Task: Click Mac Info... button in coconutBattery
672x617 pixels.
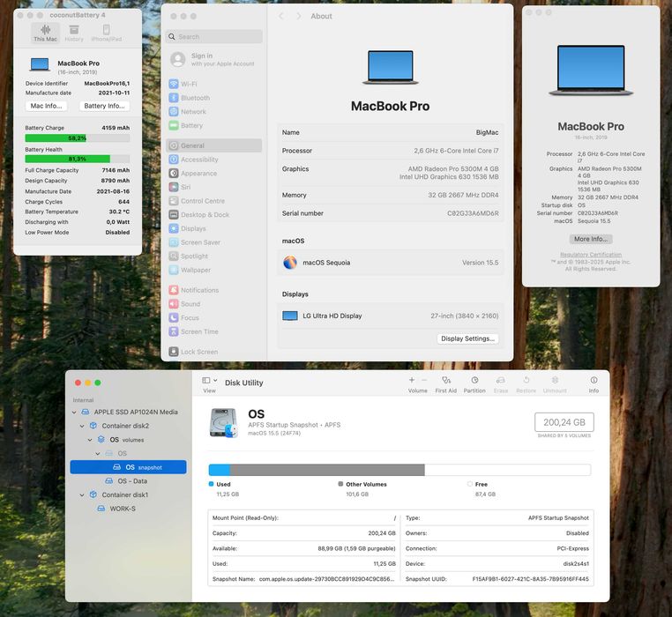Action: [x=46, y=106]
